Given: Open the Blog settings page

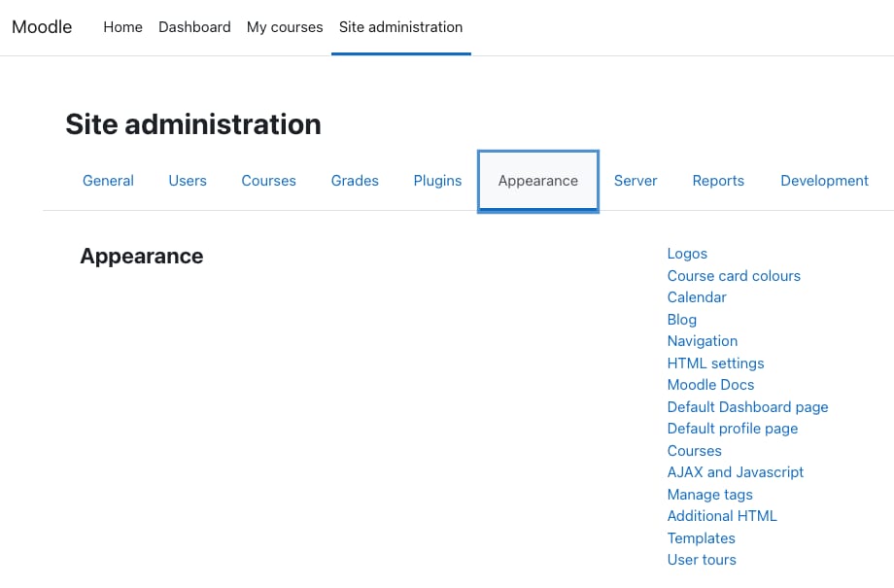Looking at the screenshot, I should (x=681, y=320).
